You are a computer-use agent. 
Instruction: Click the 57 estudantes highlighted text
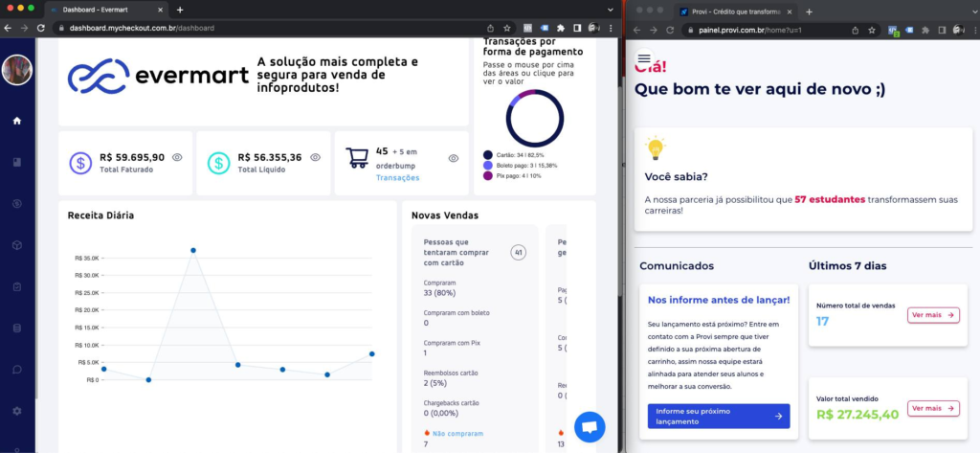pos(830,199)
